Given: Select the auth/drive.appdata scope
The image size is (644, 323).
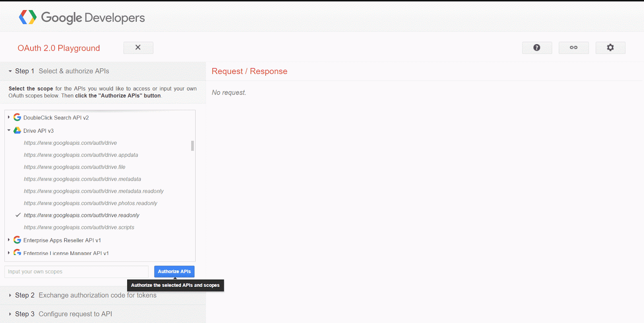Looking at the screenshot, I should [81, 155].
